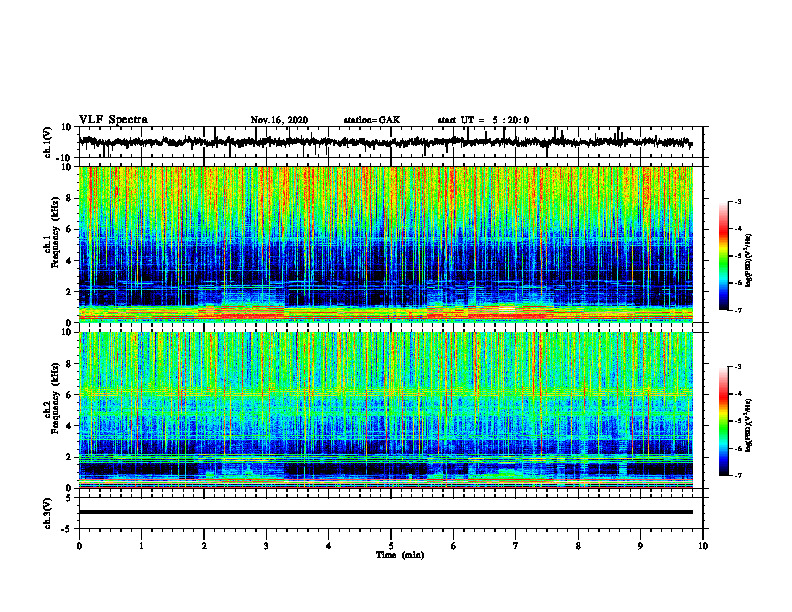Click the date label "Nov.16, 2020"

(x=279, y=120)
